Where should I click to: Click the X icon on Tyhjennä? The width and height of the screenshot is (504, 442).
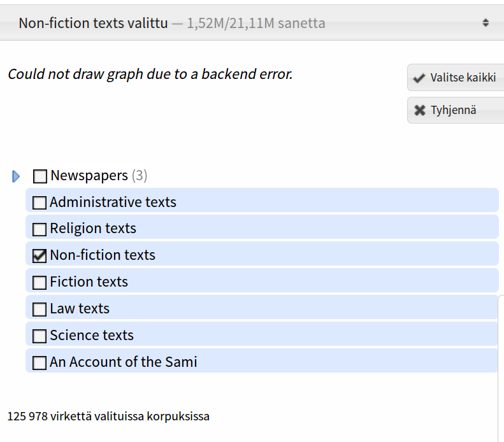419,110
